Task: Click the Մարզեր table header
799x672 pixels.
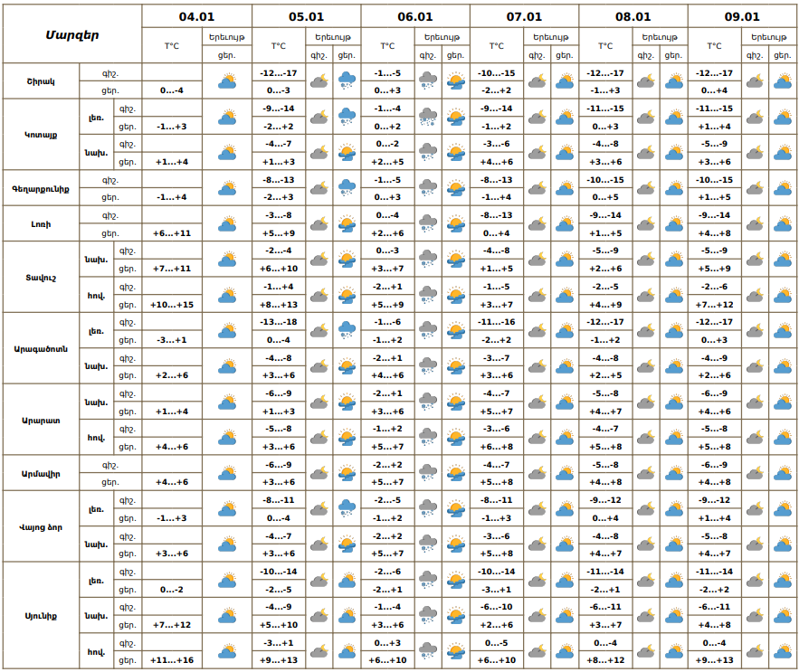Action: point(72,34)
